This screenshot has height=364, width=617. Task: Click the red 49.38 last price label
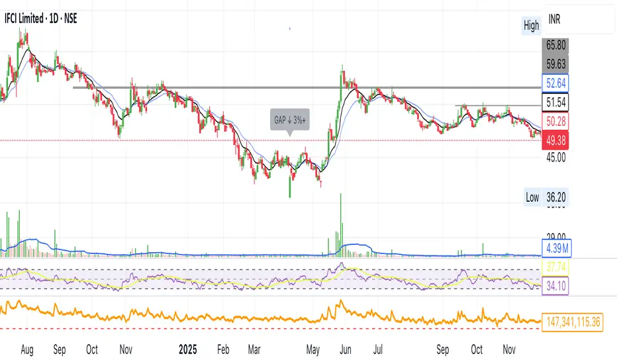click(555, 140)
